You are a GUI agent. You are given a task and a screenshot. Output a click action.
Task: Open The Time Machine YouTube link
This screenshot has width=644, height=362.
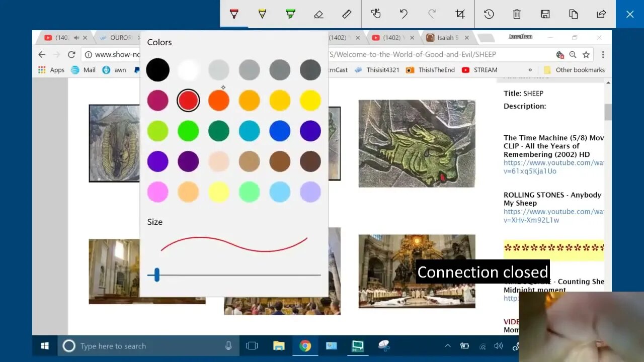pyautogui.click(x=553, y=167)
